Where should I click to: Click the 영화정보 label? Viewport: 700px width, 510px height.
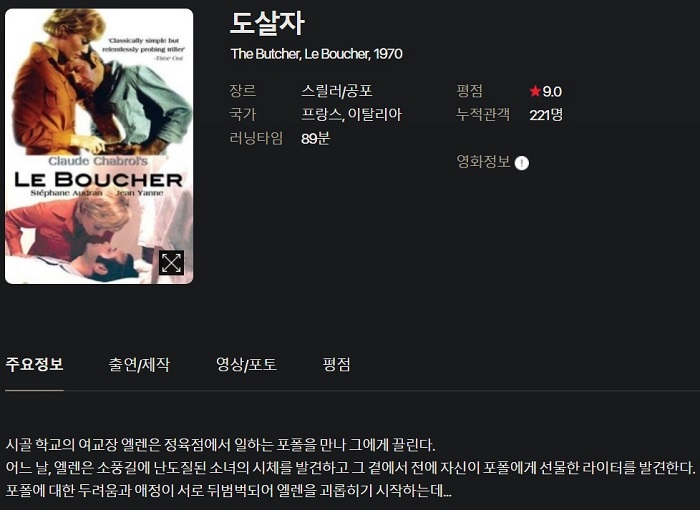[x=483, y=162]
